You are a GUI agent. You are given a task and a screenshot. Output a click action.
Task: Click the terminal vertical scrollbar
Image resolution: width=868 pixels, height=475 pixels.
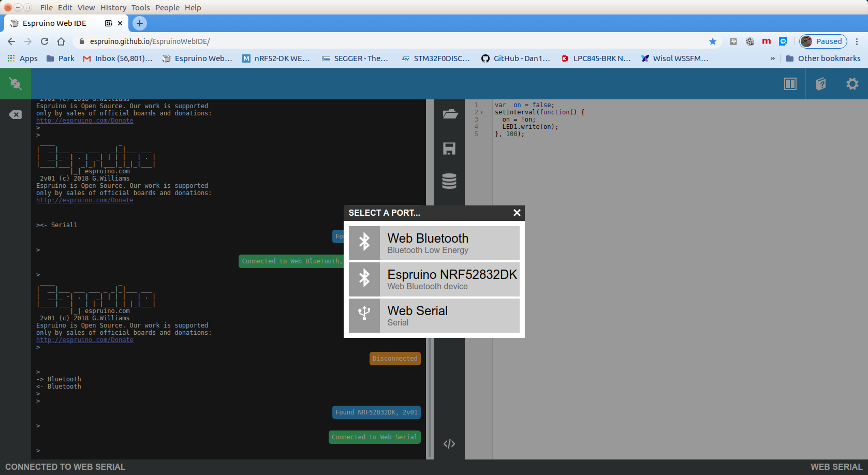point(429,398)
